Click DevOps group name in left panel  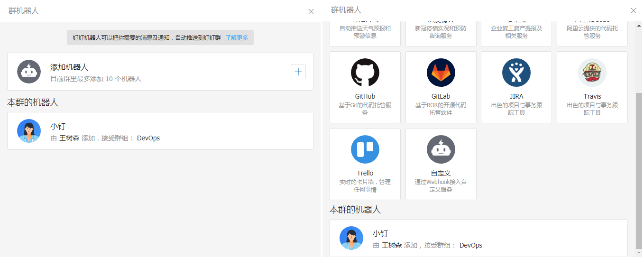pyautogui.click(x=148, y=138)
